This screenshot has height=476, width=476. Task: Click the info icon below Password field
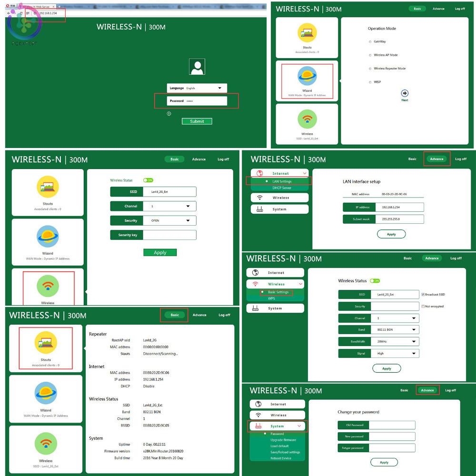[x=169, y=113]
